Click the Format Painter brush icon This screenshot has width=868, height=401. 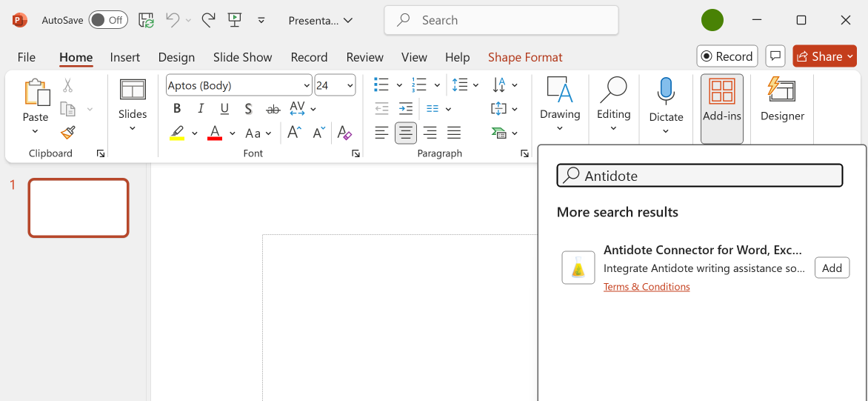68,133
